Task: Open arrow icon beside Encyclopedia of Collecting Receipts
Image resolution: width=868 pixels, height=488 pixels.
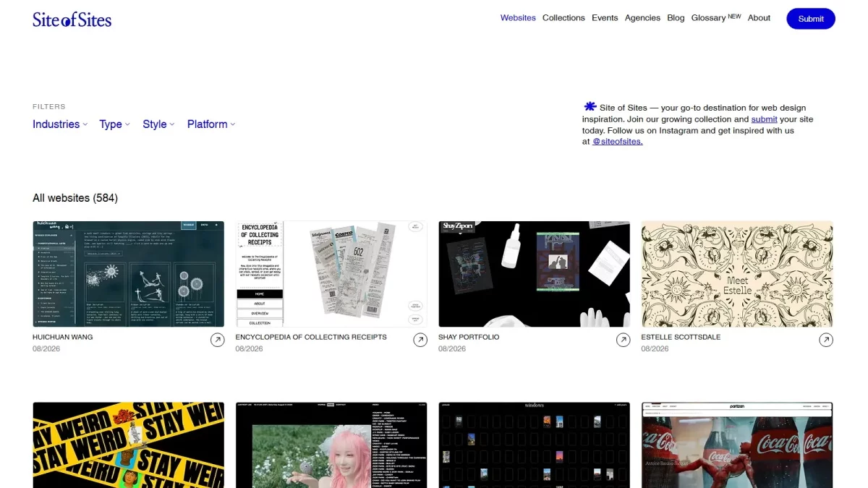Action: click(x=420, y=340)
